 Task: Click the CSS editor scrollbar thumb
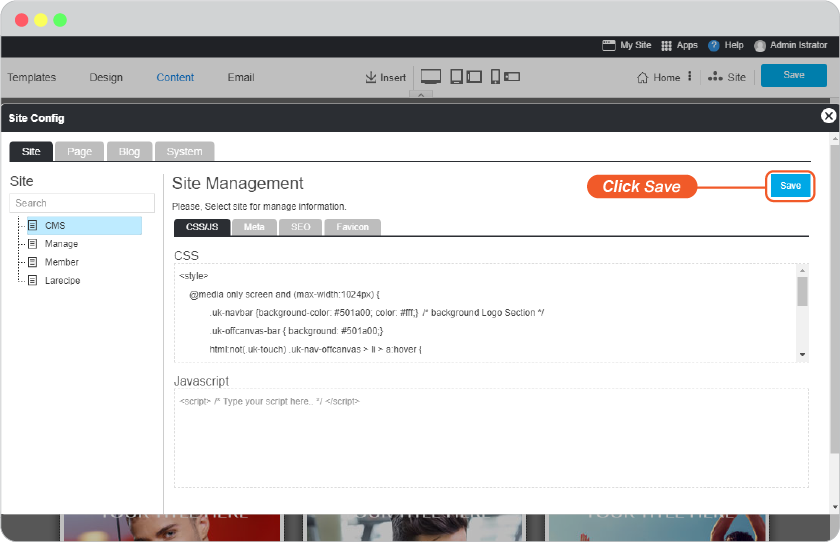coord(802,291)
